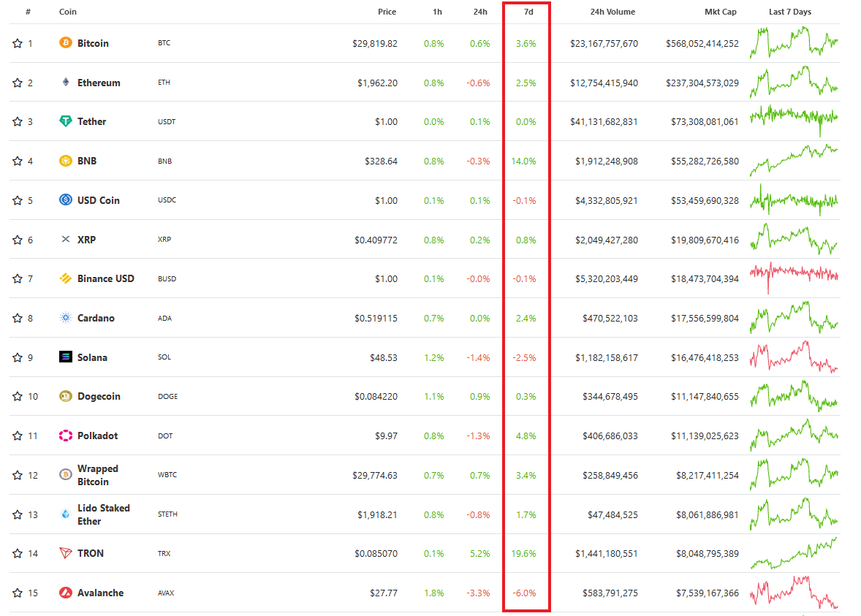This screenshot has height=616, width=861.
Task: Click BNB's 7d change 14.0%
Action: [x=524, y=161]
